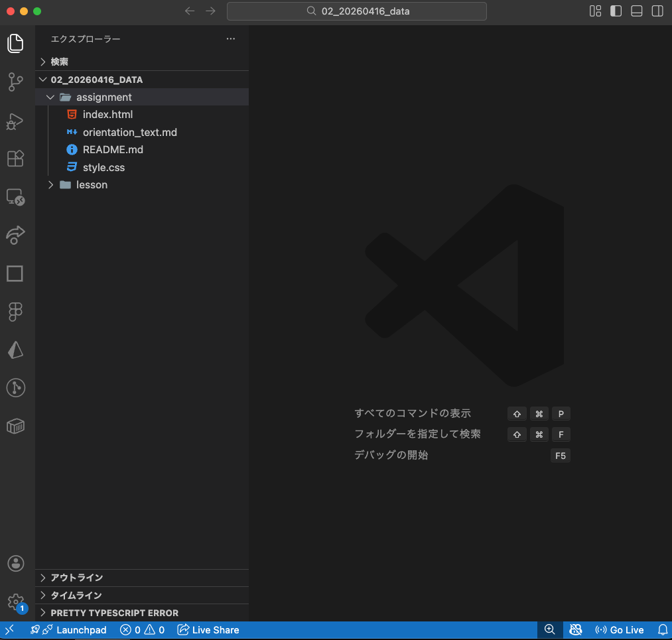
Task: Open the Accounts menu icon
Action: coord(16,563)
